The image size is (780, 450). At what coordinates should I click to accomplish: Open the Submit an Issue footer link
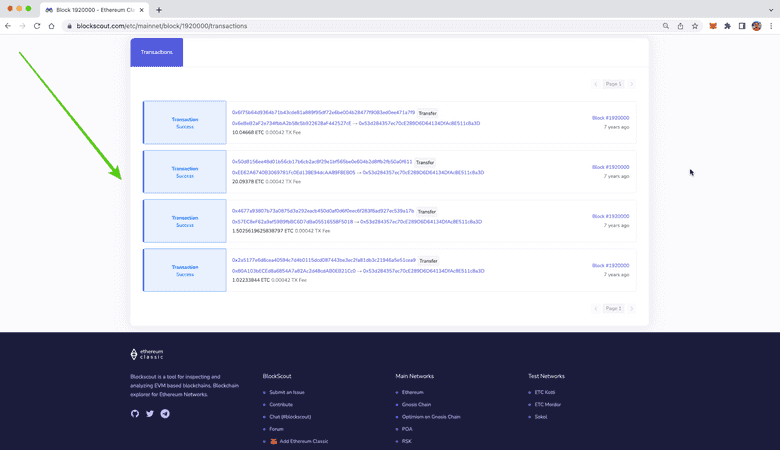(287, 392)
